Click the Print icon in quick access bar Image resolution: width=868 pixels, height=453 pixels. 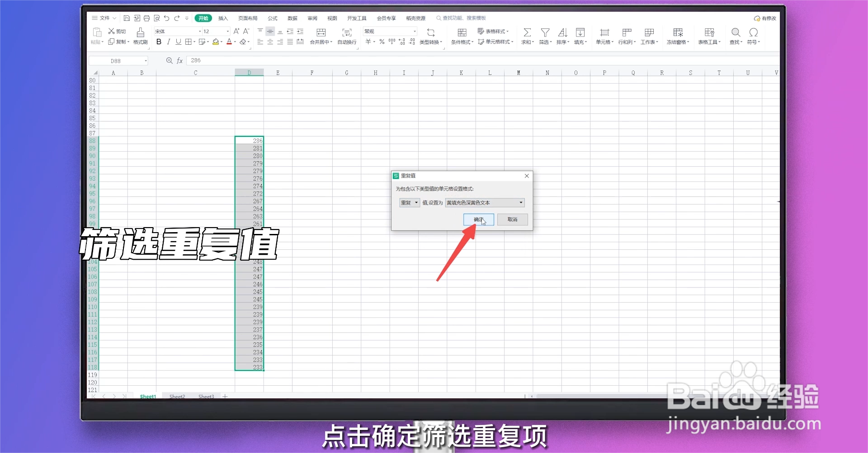146,18
